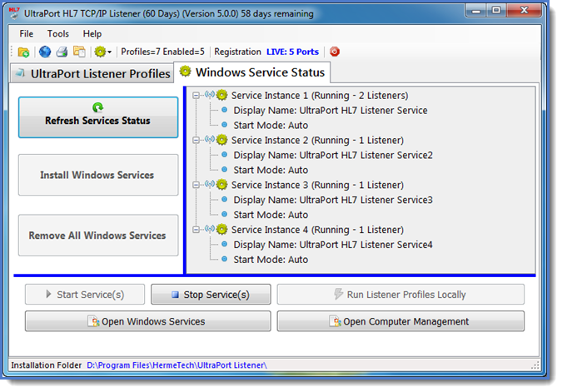
Task: Click the document icon on Open Windows Services
Action: (x=93, y=321)
